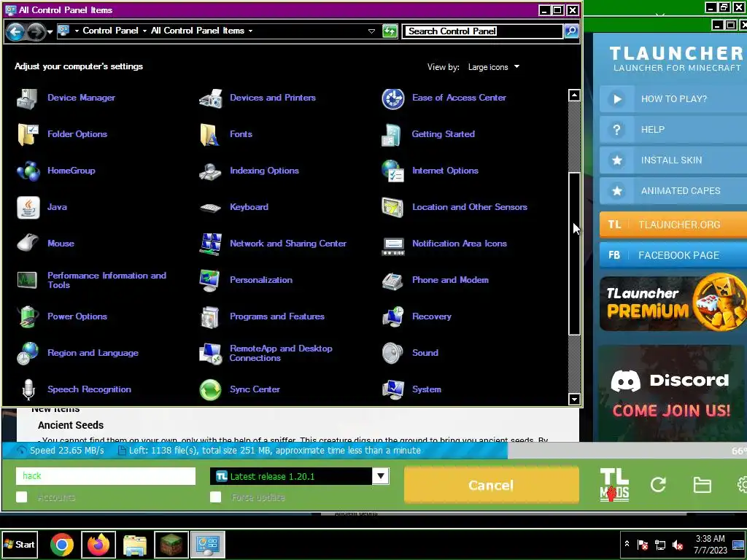Open Performance Information and Tools icon
This screenshot has height=560, width=747.
pyautogui.click(x=28, y=280)
